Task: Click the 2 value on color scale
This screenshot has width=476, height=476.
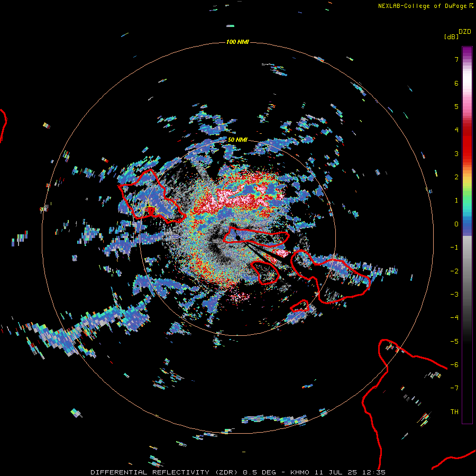Action: (456, 177)
